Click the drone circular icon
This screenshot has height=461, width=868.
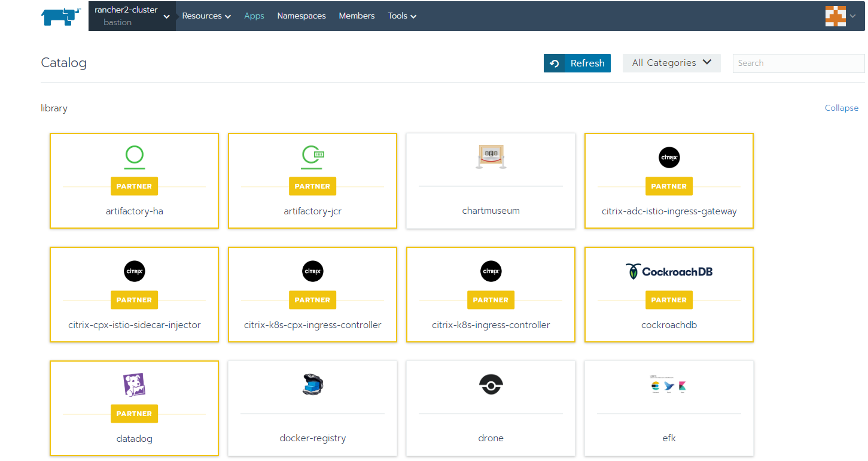[x=491, y=385]
